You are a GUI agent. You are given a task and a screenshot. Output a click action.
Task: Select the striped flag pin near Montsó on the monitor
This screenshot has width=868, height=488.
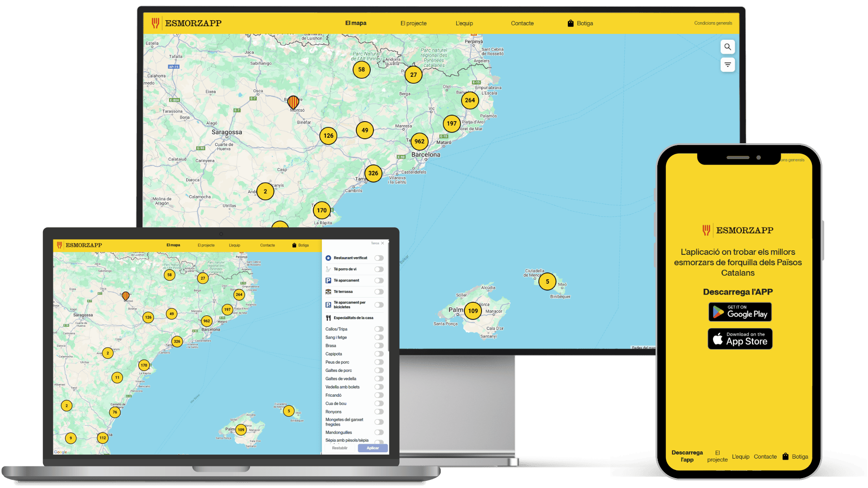pyautogui.click(x=293, y=102)
